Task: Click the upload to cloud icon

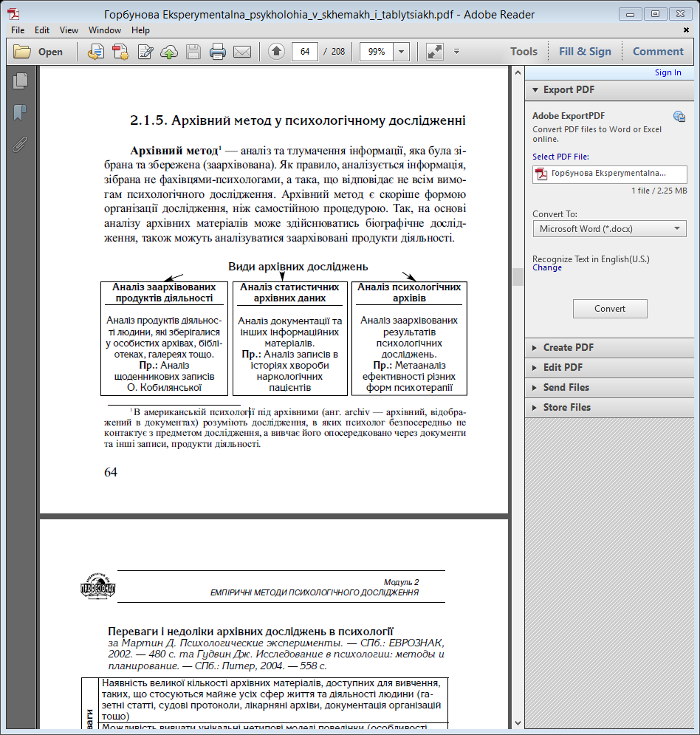Action: (x=169, y=52)
